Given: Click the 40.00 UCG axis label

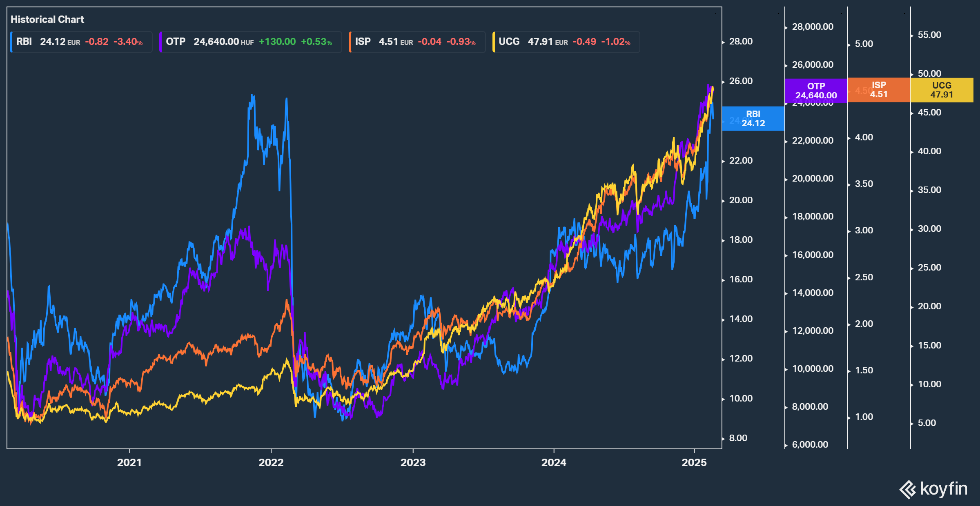Looking at the screenshot, I should pyautogui.click(x=929, y=151).
